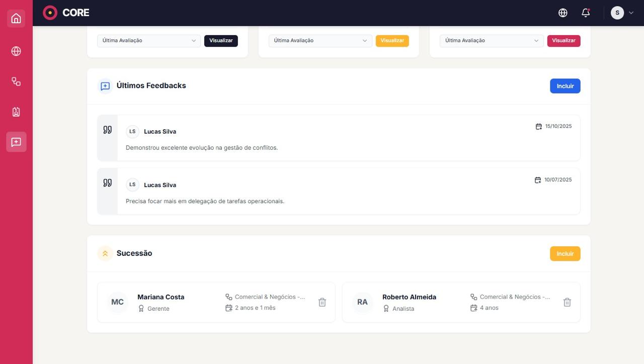Open the rightmost Última Avaliação dropdown

coord(491,41)
